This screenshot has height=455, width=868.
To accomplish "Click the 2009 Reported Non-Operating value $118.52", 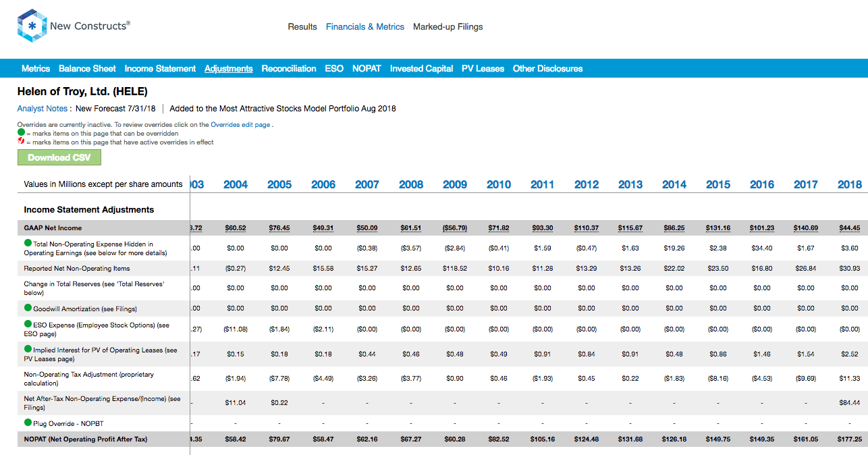I will pyautogui.click(x=455, y=269).
